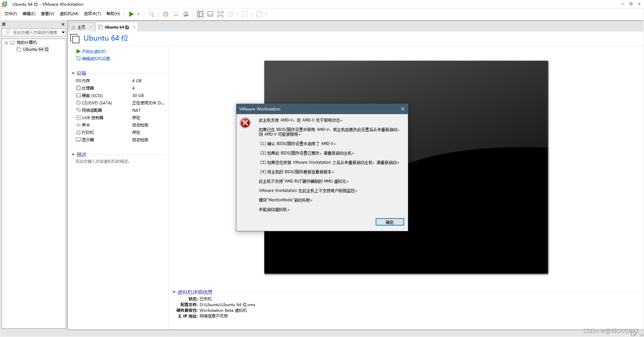Image resolution: width=644 pixels, height=337 pixels.
Task: Collapse the 描述 section
Action: click(73, 154)
